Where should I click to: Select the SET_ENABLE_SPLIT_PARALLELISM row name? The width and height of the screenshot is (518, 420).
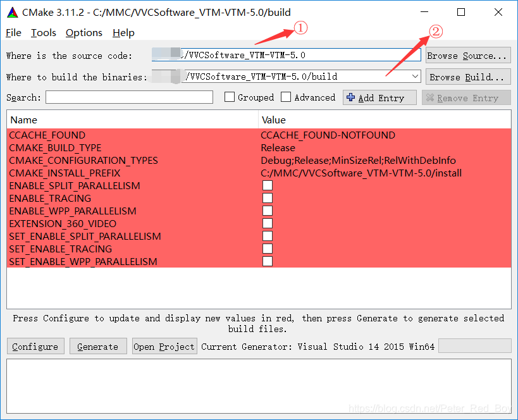click(x=85, y=236)
